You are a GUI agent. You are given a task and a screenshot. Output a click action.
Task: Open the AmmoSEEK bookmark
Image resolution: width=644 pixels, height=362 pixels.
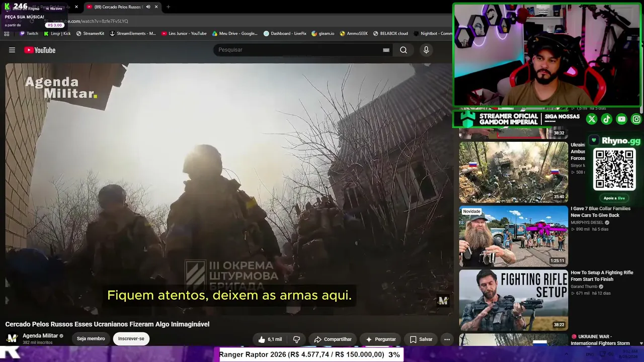tap(354, 34)
